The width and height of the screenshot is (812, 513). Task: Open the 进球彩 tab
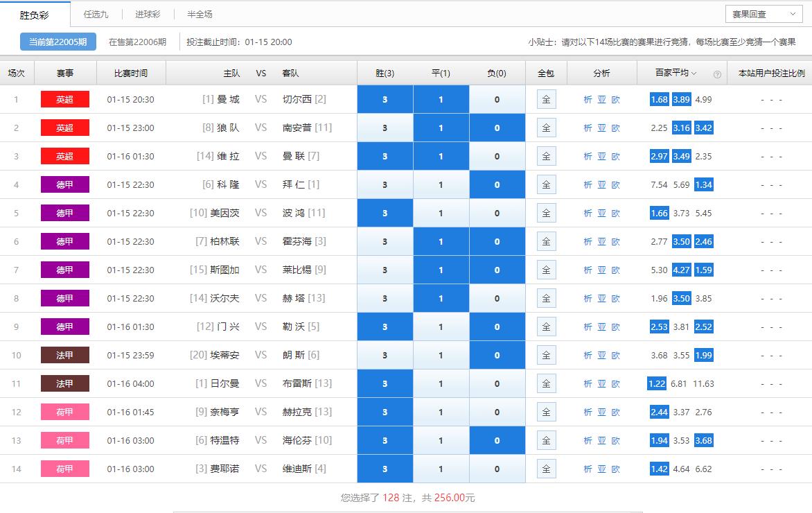[x=147, y=14]
